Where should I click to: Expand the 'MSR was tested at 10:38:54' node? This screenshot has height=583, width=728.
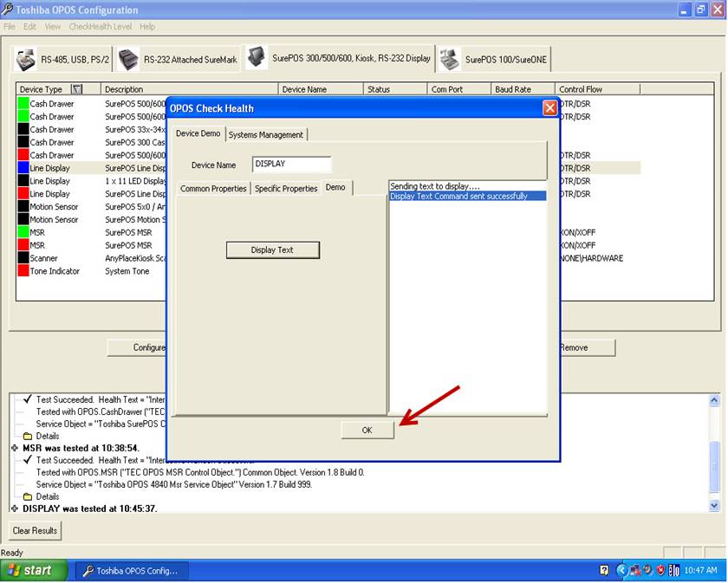pos(15,448)
